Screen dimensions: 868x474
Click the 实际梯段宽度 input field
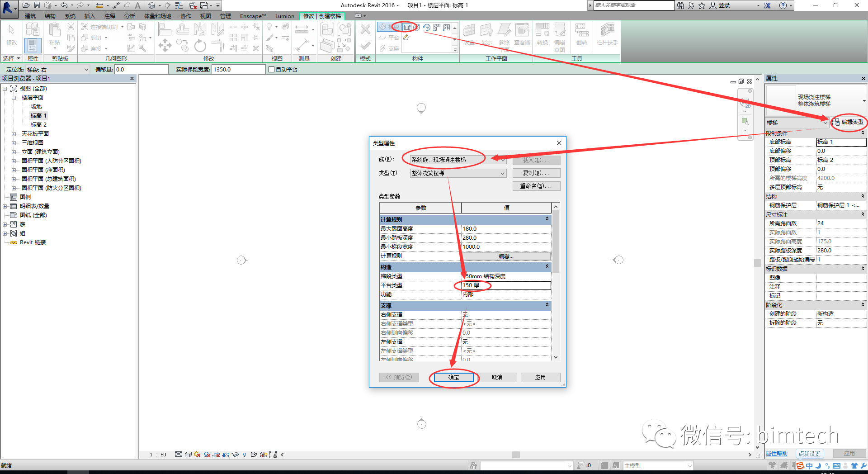click(x=238, y=70)
